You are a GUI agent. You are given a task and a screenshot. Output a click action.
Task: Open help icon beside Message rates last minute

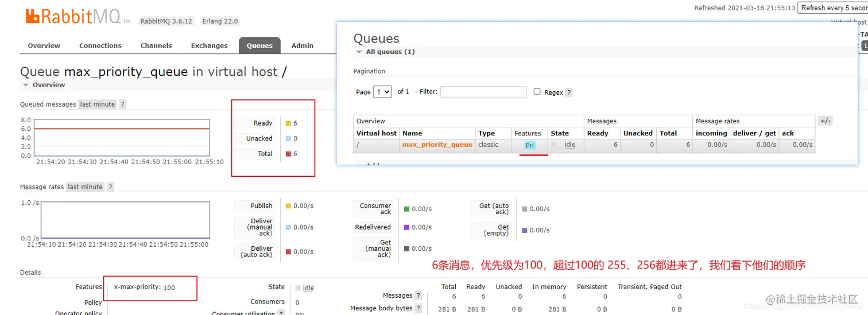point(110,187)
